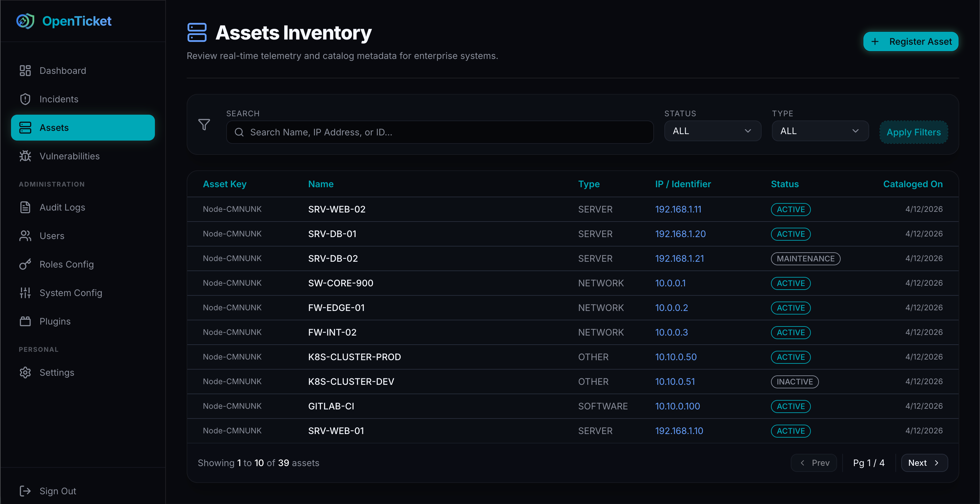The image size is (980, 504).
Task: Open the Status ALL chevron
Action: (x=748, y=131)
